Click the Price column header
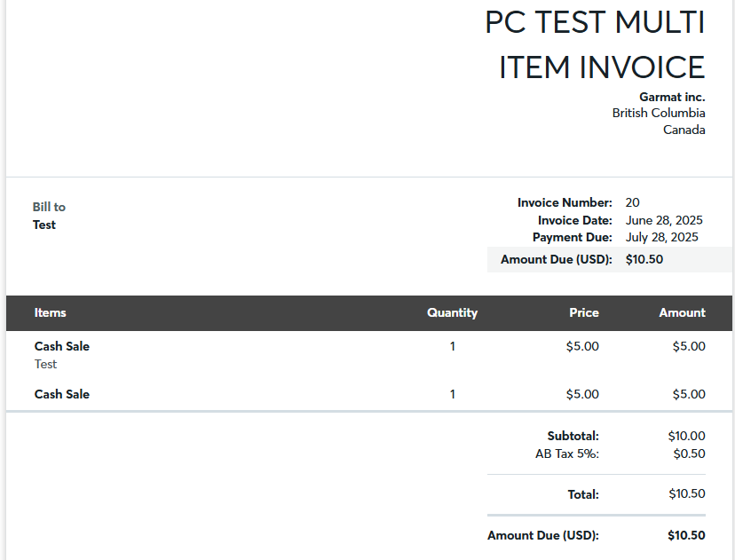This screenshot has height=560, width=735. pyautogui.click(x=584, y=312)
